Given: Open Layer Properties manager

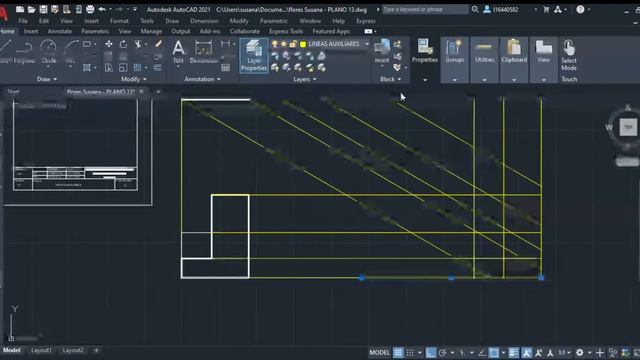Looking at the screenshot, I should 254,56.
